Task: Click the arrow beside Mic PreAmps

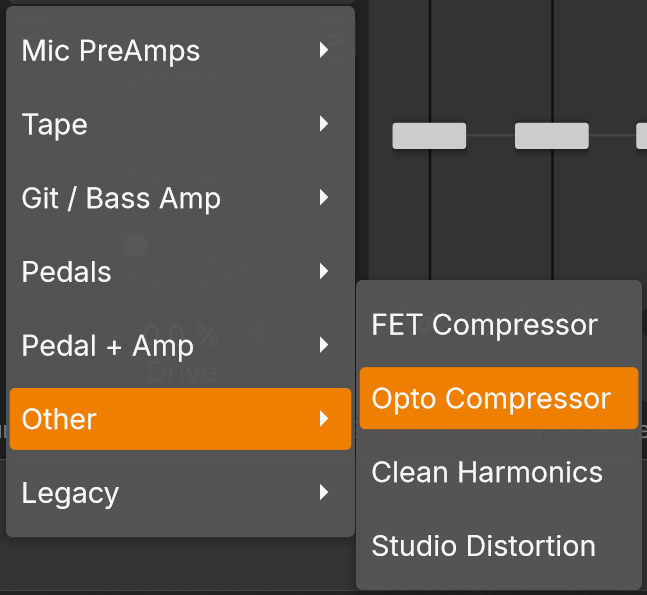Action: point(324,50)
